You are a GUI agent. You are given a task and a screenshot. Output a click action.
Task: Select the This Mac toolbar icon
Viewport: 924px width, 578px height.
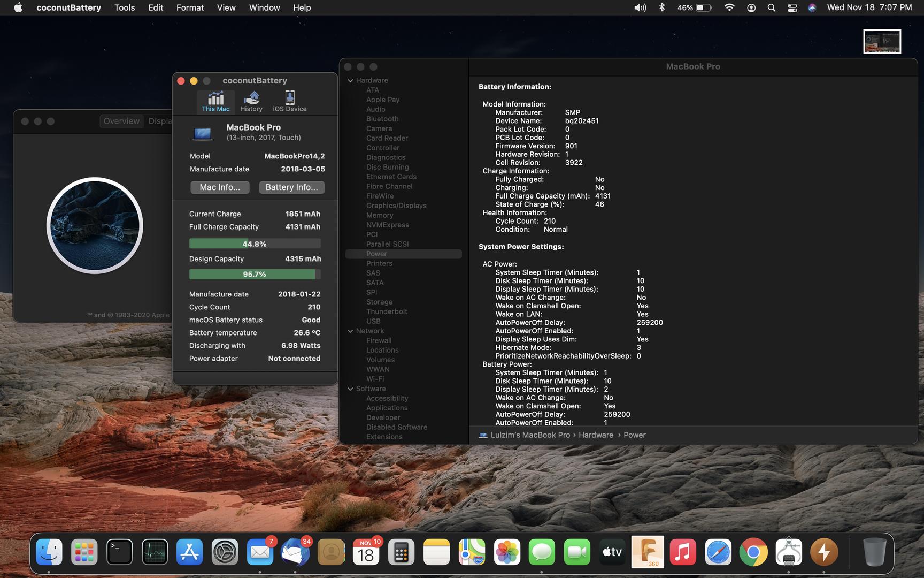[215, 101]
